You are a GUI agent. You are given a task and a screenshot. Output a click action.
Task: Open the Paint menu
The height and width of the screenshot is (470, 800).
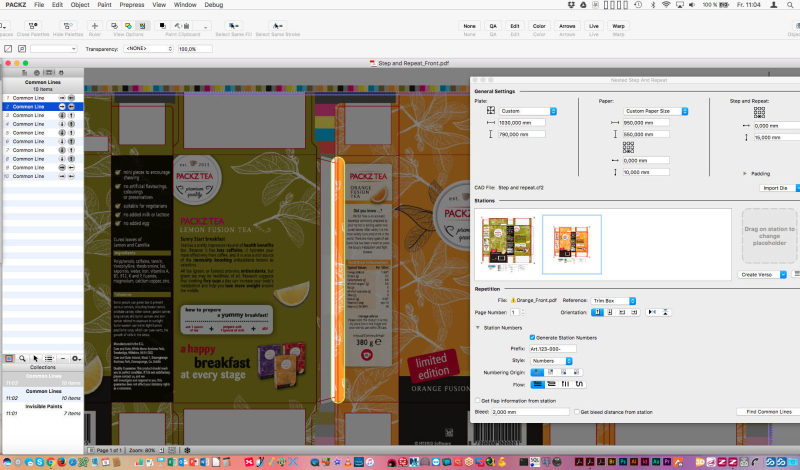(104, 5)
